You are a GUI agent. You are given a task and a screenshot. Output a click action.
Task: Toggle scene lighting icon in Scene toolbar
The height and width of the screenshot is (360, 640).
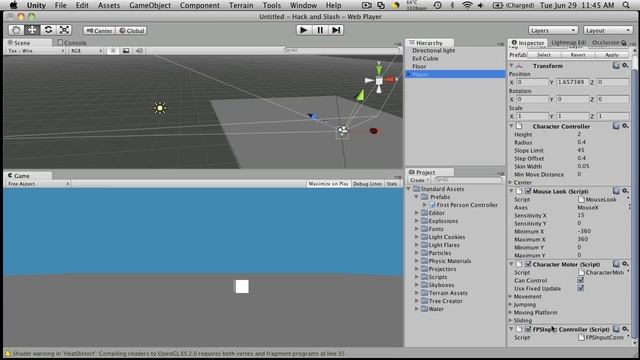point(113,51)
